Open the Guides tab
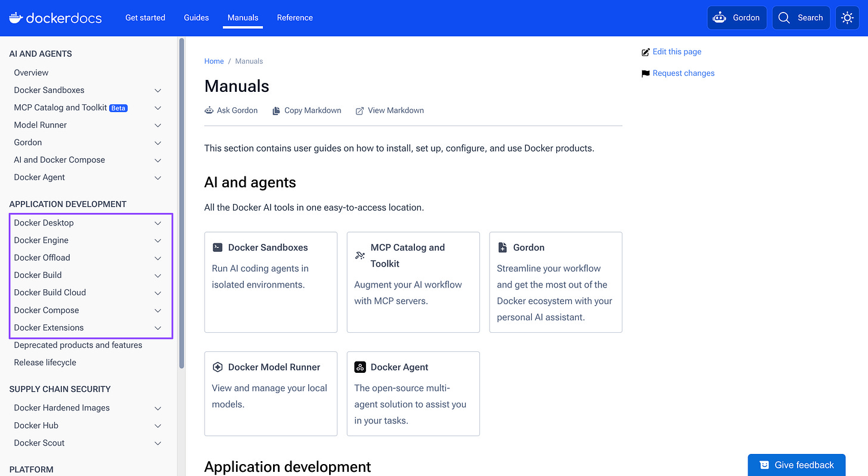Screen dimensions: 868x476 point(196,17)
